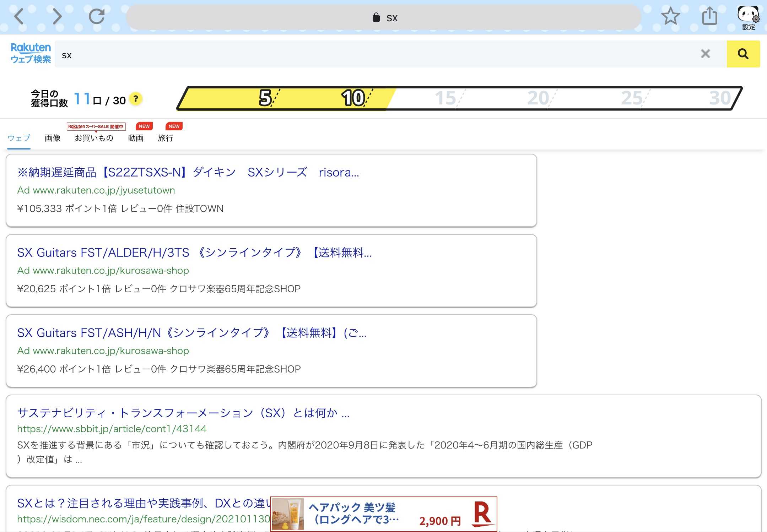Screen dimensions: 767x532
Task: Tap the hair pack banner ad thumbnail
Action: (x=288, y=514)
